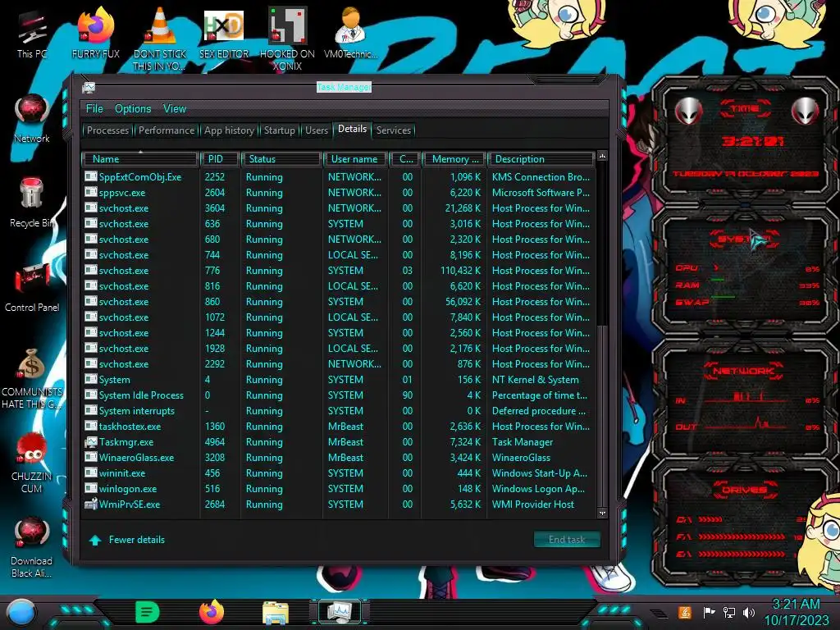Open the Control Panel desktop icon

pos(32,287)
